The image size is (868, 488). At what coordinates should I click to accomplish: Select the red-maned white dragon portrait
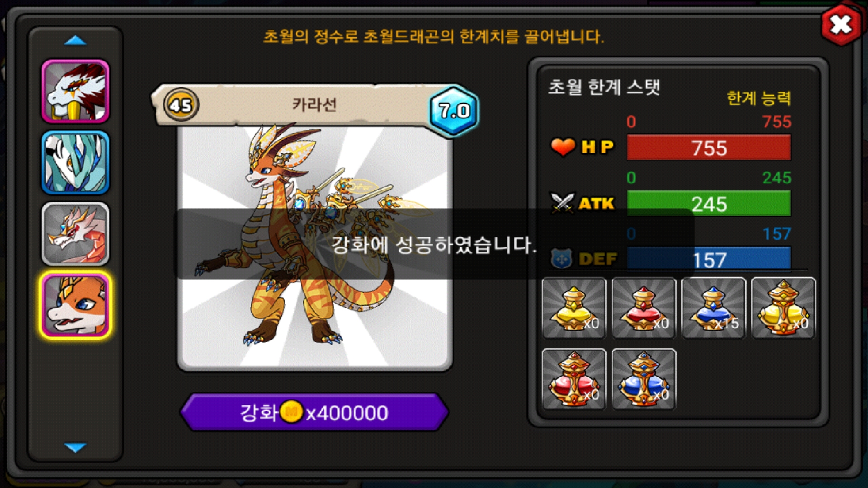(x=75, y=91)
